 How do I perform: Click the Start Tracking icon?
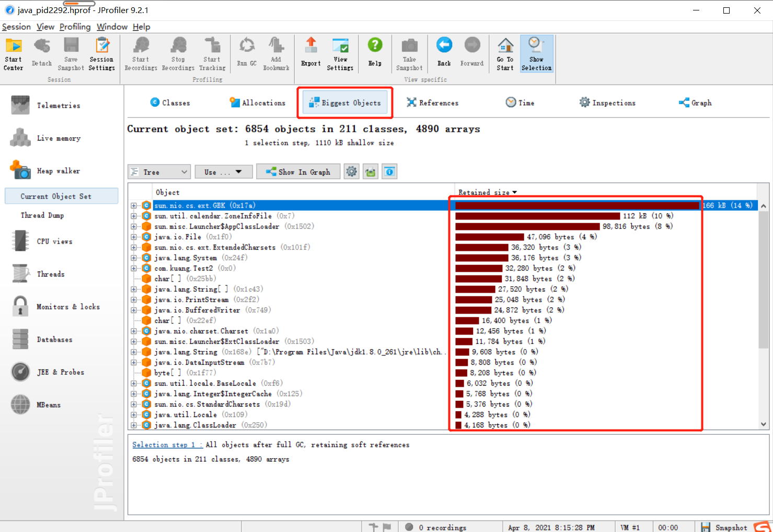[x=212, y=54]
